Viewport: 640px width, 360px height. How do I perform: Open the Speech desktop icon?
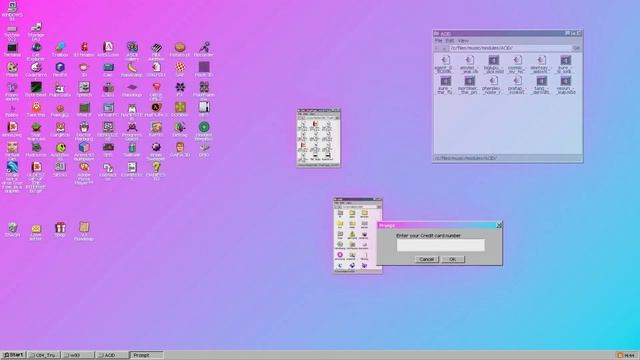(84, 90)
